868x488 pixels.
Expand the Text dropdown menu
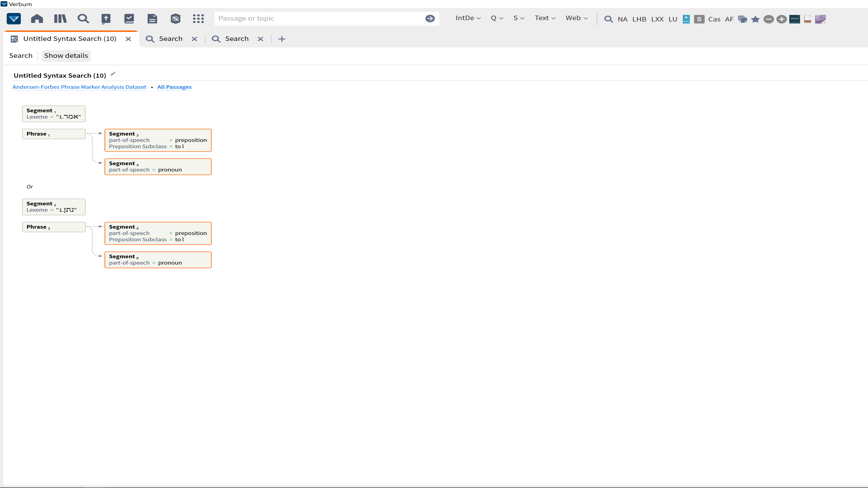[x=545, y=18]
